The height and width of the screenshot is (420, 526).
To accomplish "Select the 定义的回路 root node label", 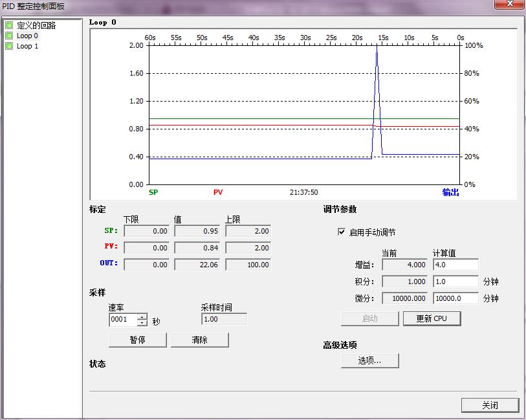I will [36, 25].
